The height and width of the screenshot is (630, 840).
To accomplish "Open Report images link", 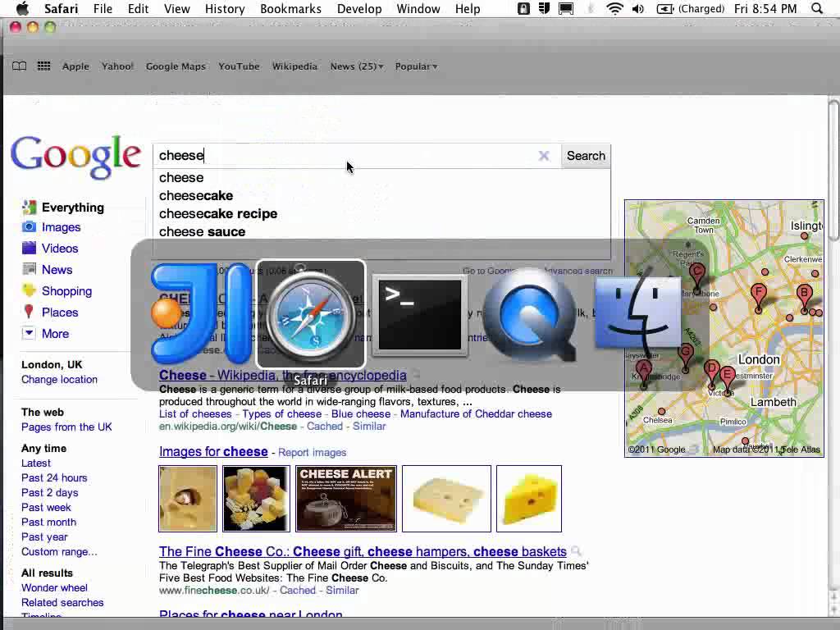I will point(313,453).
